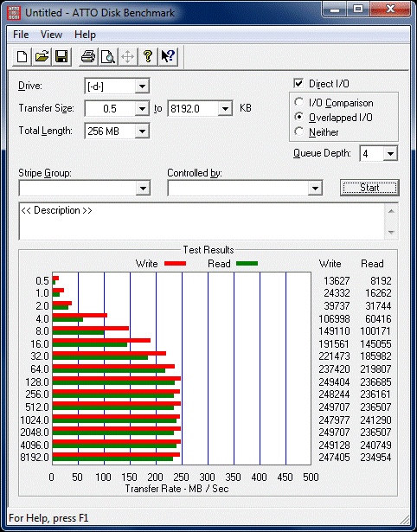The width and height of the screenshot is (417, 532).
Task: Expand the Drive dropdown list
Action: [x=142, y=87]
